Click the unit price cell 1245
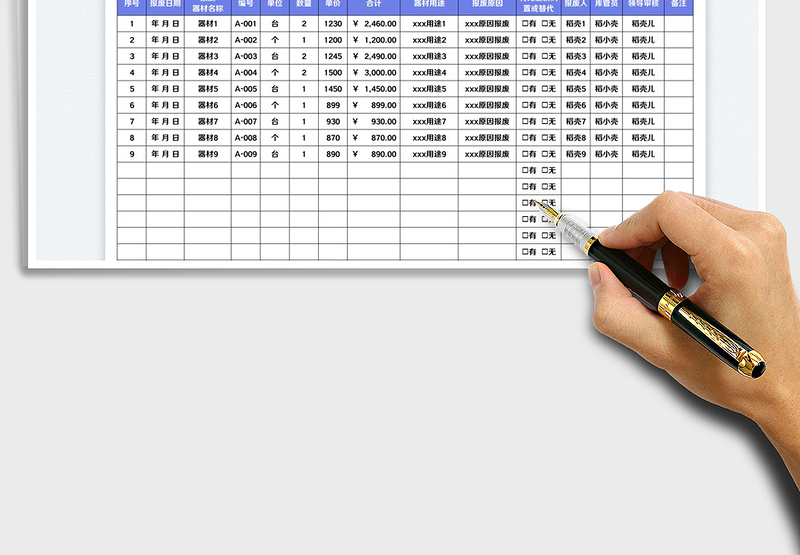This screenshot has height=555, width=800. (x=333, y=56)
